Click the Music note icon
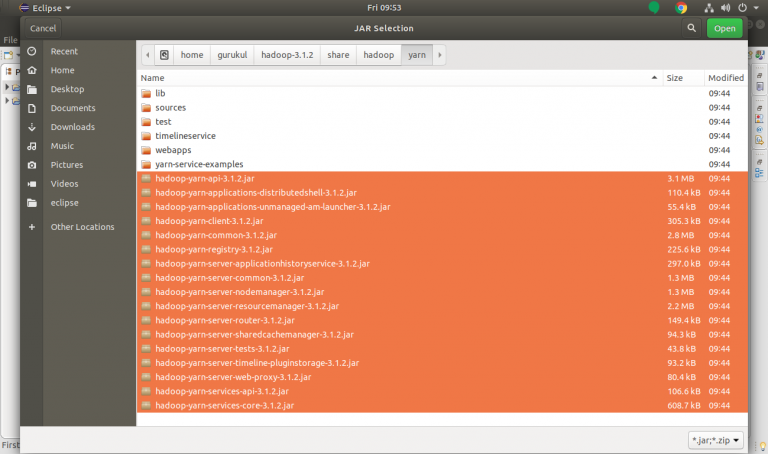This screenshot has height=454, width=768. click(x=32, y=146)
